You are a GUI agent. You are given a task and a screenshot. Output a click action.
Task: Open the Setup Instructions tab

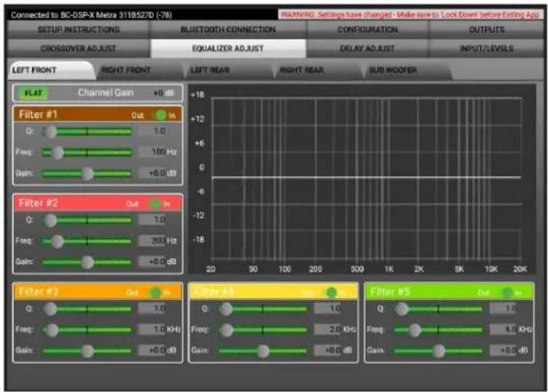79,30
